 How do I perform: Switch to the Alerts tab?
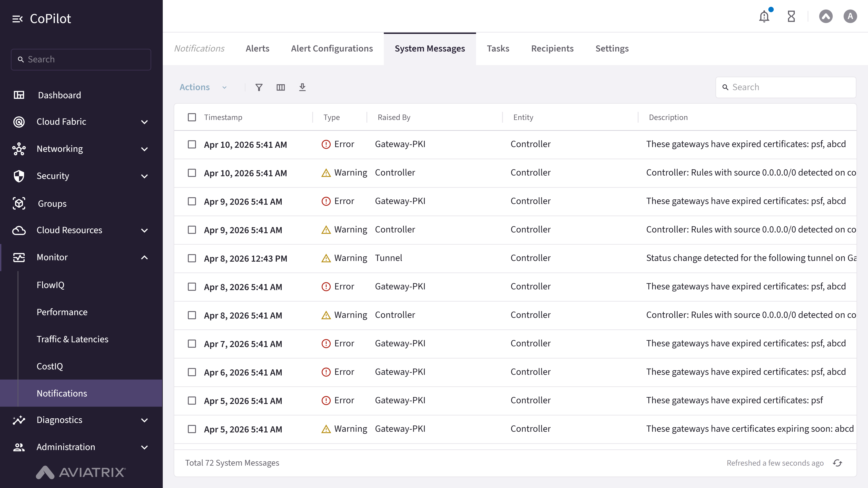(x=258, y=48)
